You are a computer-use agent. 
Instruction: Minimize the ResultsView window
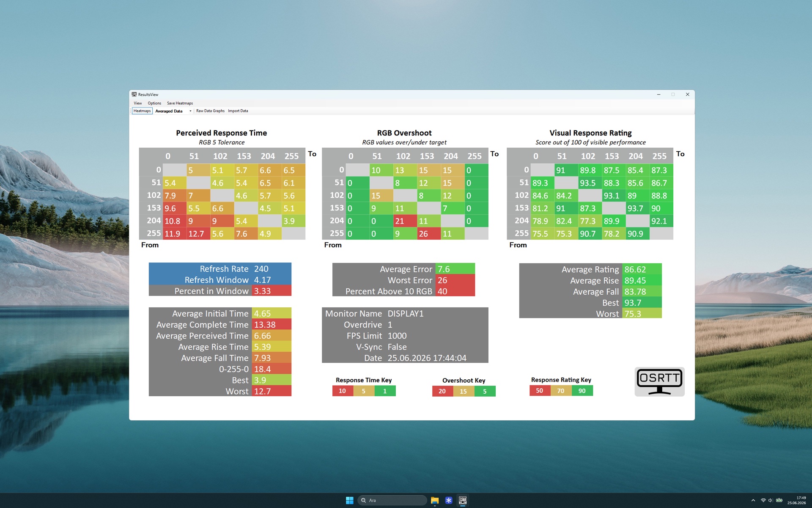coord(658,94)
